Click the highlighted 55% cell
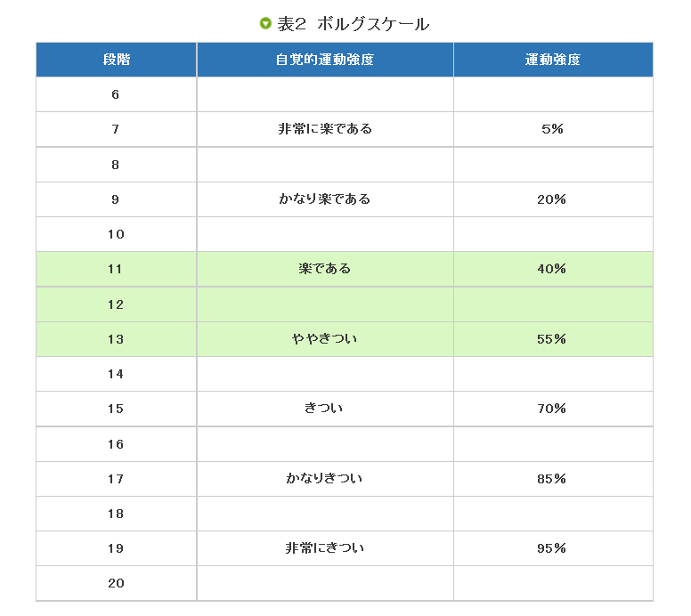 click(x=553, y=339)
